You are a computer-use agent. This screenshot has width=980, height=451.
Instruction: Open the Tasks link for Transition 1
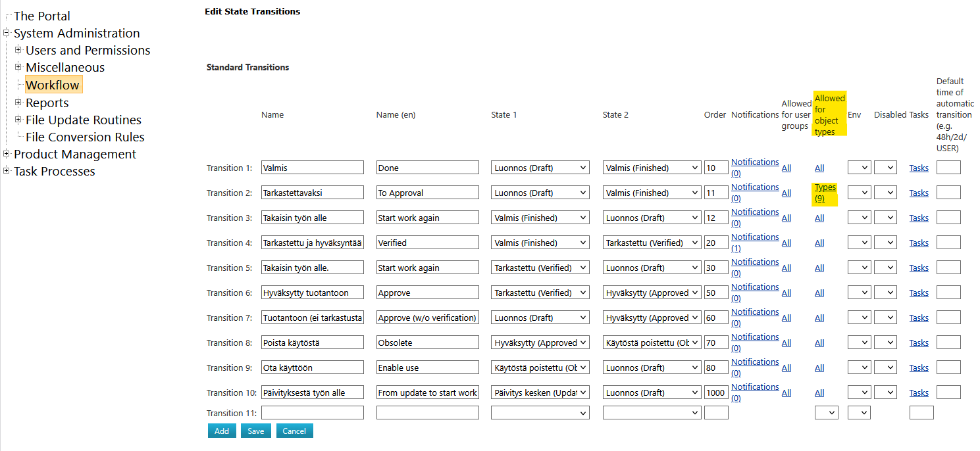[x=919, y=168]
